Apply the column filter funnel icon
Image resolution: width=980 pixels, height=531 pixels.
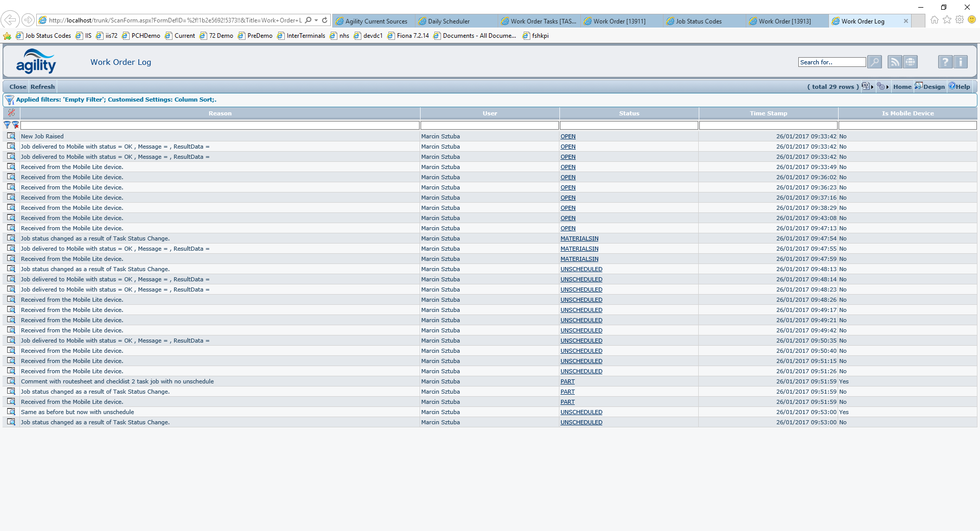click(x=7, y=125)
